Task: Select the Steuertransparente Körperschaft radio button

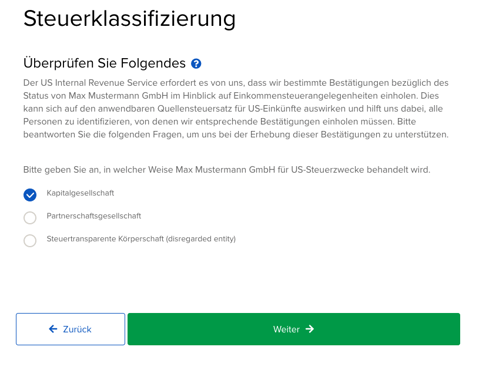Action: tap(30, 240)
